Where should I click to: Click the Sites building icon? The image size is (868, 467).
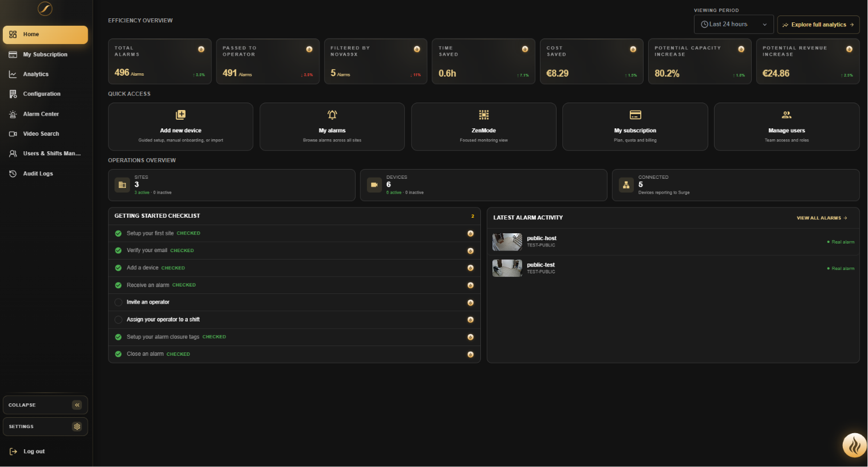(x=122, y=185)
